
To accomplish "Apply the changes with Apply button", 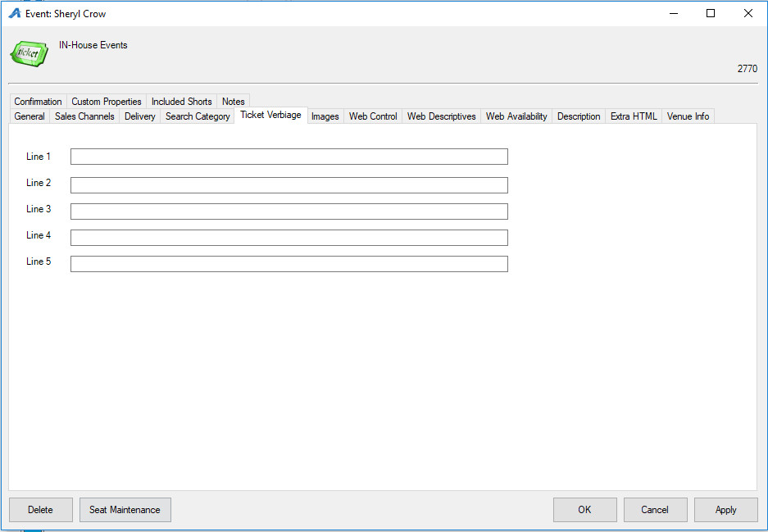I will (725, 510).
